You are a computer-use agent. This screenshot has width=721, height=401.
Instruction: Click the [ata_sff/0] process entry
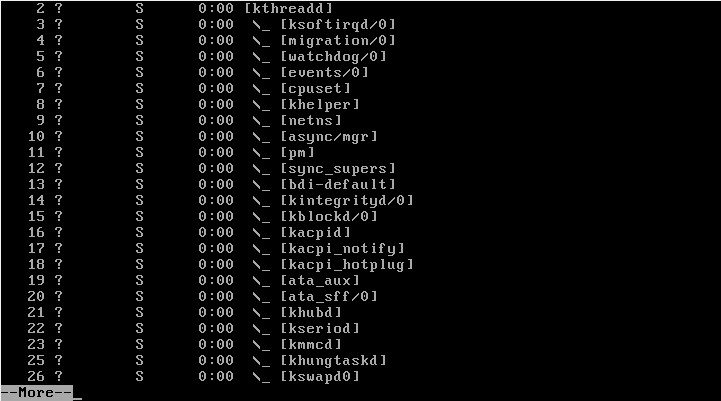[329, 296]
